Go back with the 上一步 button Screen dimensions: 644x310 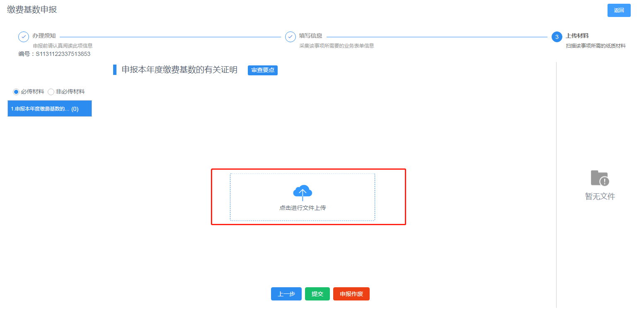click(x=286, y=294)
